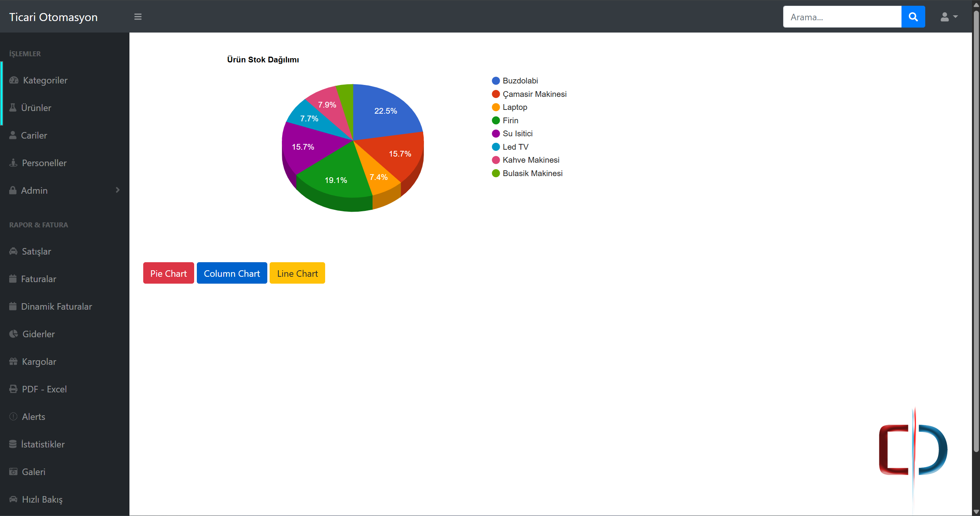The width and height of the screenshot is (980, 516).
Task: Click the İstatistikler database icon
Action: (13, 444)
